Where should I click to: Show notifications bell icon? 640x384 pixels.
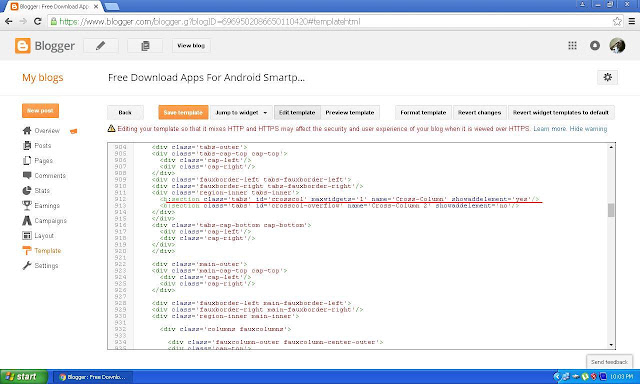595,45
